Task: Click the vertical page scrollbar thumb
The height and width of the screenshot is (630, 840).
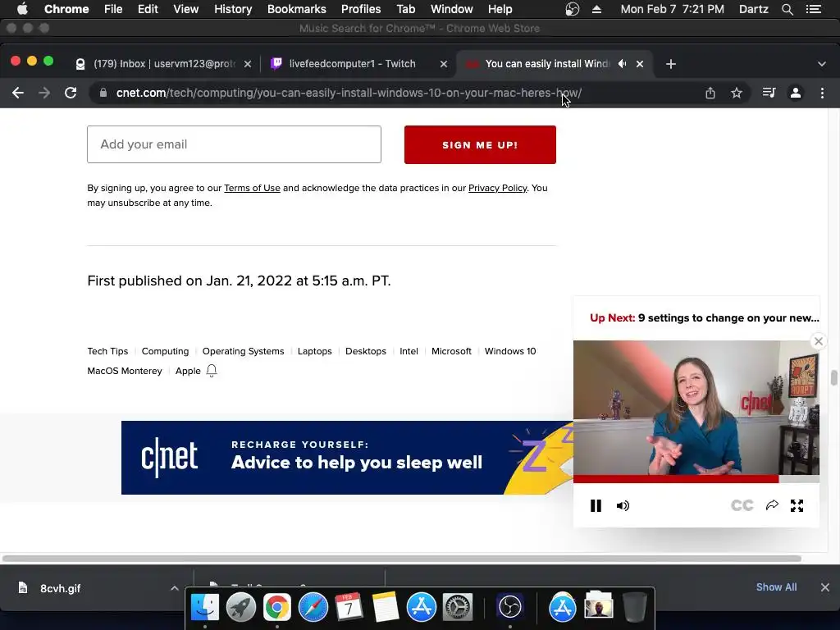Action: (833, 377)
